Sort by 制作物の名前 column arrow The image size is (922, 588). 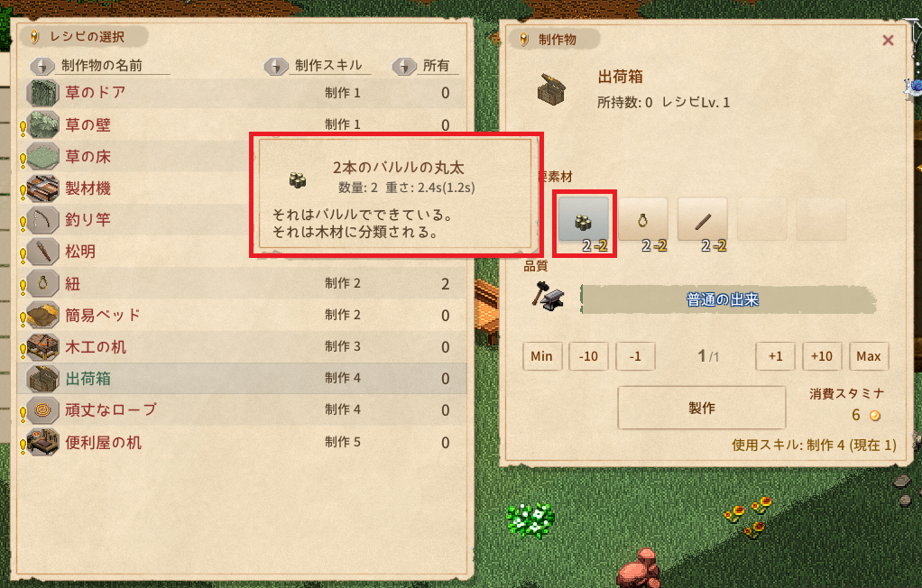coord(41,66)
